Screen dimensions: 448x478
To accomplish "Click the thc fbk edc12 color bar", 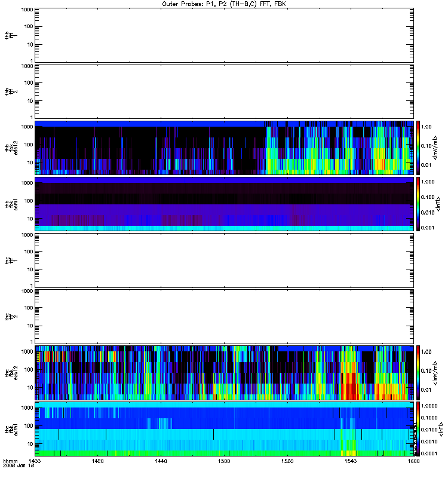I will (418, 373).
